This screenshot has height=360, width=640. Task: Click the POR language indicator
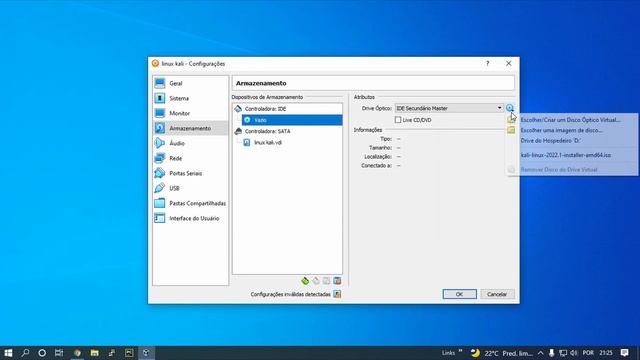tap(588, 353)
